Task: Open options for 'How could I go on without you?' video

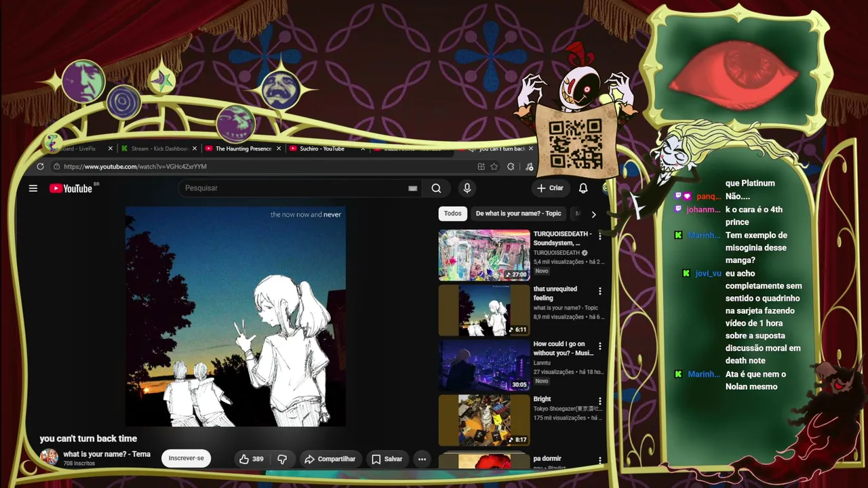Action: pos(599,346)
